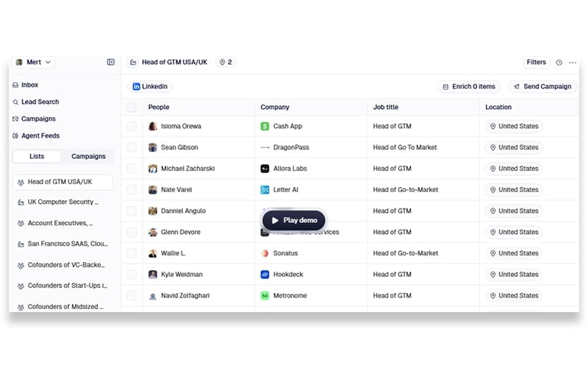Switch to the Lists tab
Image resolution: width=588 pixels, height=368 pixels.
point(37,156)
